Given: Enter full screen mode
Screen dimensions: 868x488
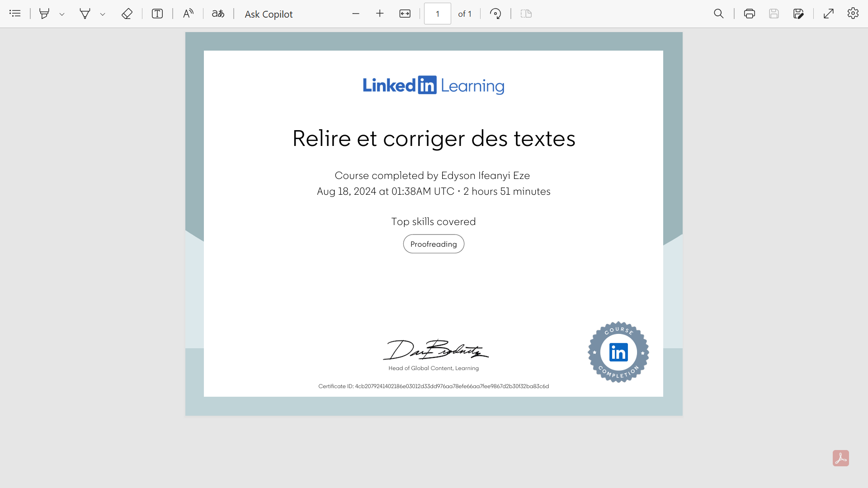Looking at the screenshot, I should 829,14.
